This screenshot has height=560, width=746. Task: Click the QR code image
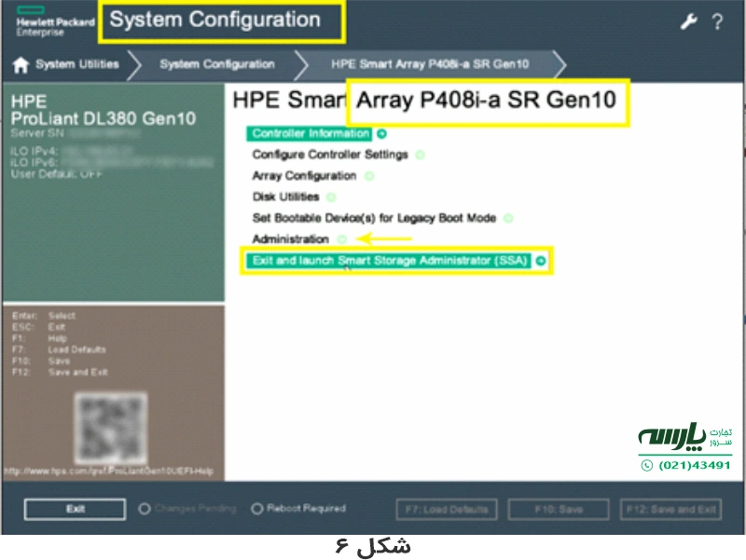pos(113,426)
